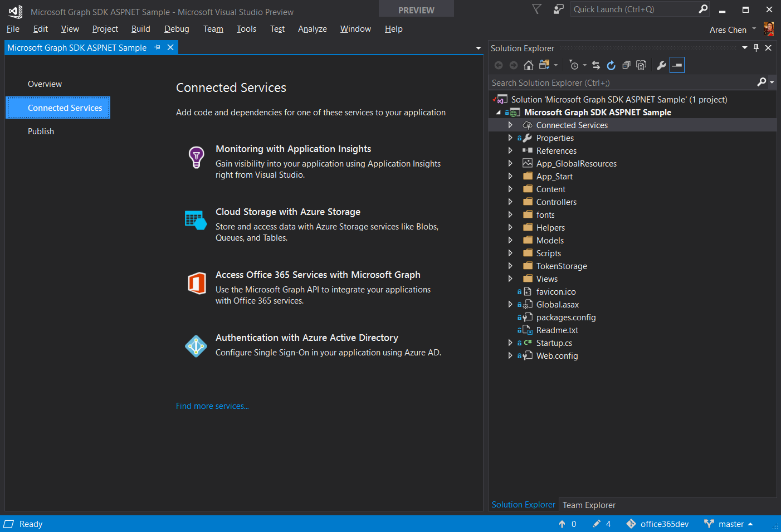Select Web.config in Solution Explorer
The image size is (781, 532).
(x=557, y=356)
